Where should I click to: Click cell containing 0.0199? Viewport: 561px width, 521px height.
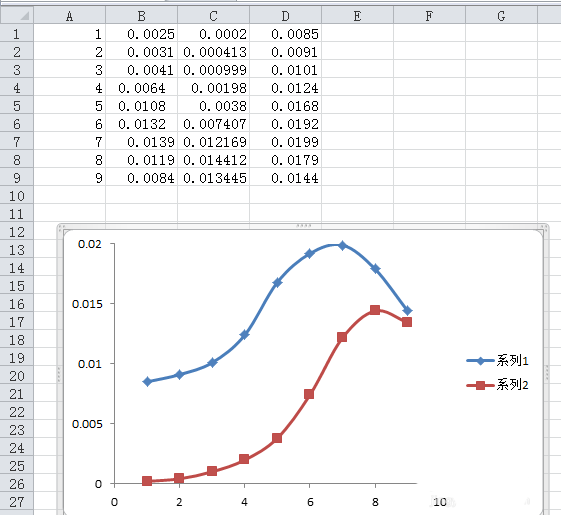285,141
